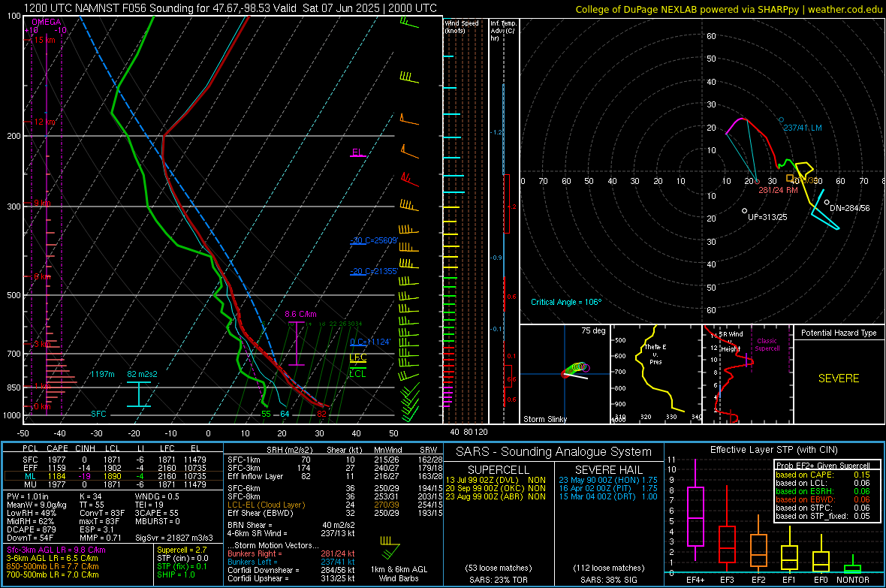886x588 pixels.
Task: Select the Eff Shear (EBWD) row
Action: pyautogui.click(x=335, y=513)
